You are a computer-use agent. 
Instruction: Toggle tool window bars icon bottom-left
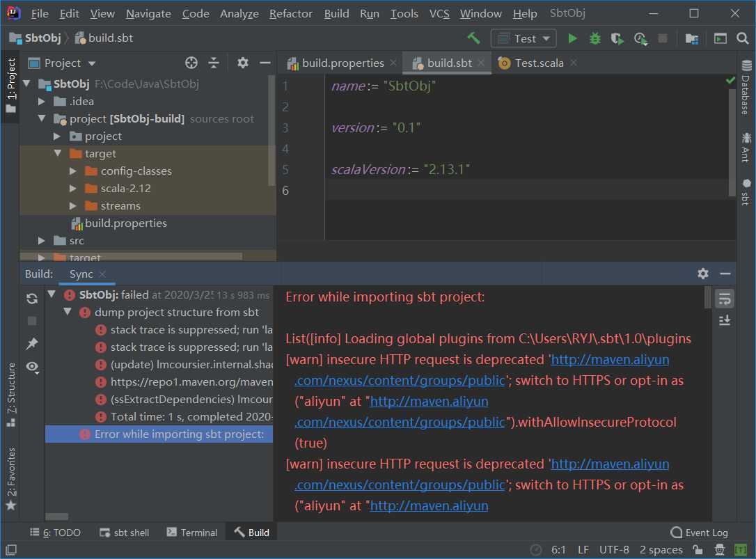[x=11, y=549]
